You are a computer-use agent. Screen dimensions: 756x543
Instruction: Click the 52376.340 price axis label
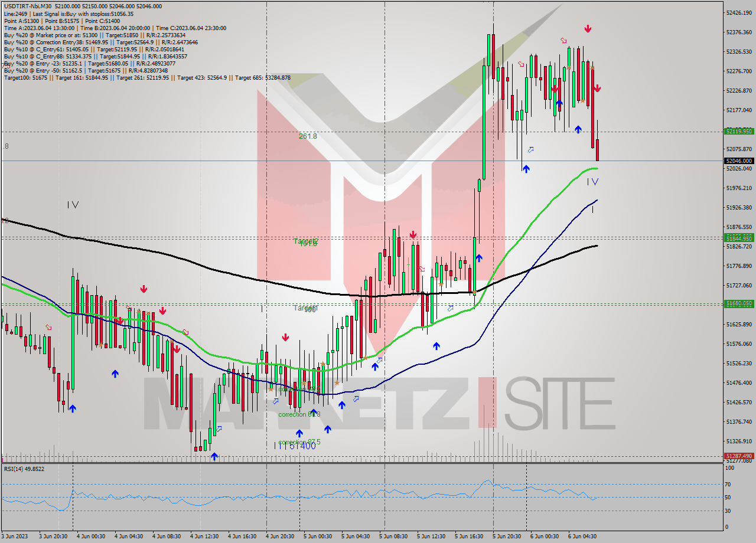click(738, 32)
